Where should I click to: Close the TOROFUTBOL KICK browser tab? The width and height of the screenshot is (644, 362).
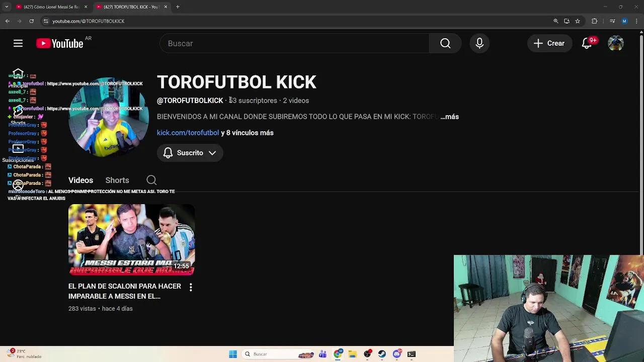[x=165, y=7]
